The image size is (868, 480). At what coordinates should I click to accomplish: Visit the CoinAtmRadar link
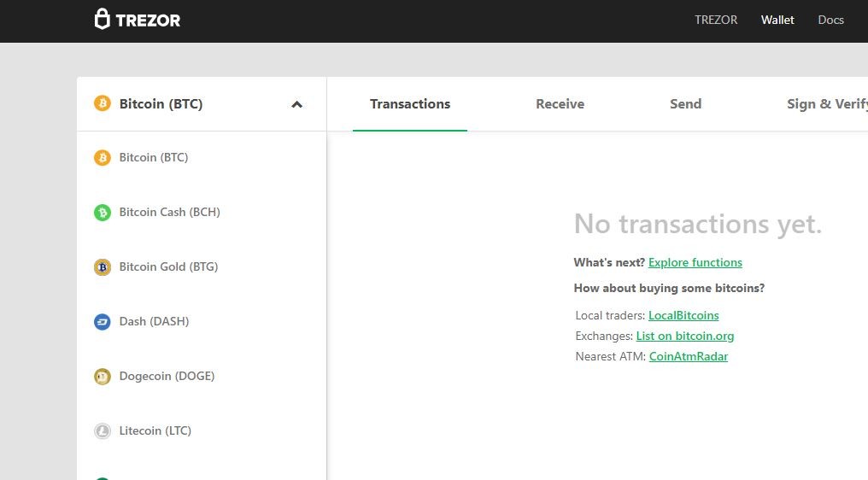point(688,356)
